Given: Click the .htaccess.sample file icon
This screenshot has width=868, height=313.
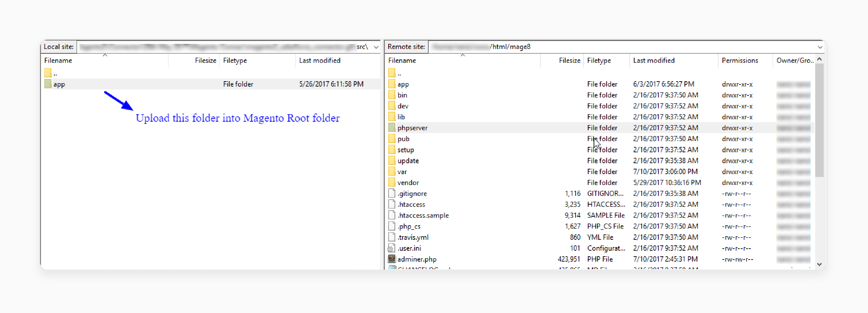Looking at the screenshot, I should pos(392,215).
